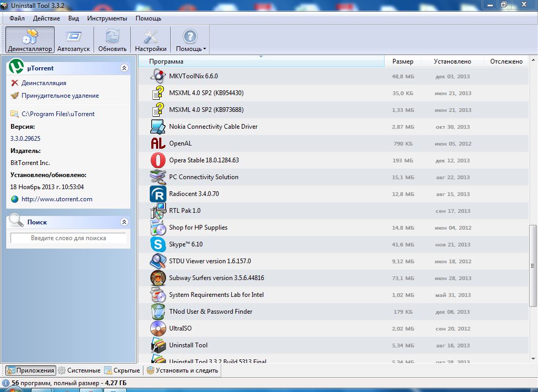Viewport: 538px width, 392px height.
Task: Collapse the uTorrent details panel
Action: pyautogui.click(x=124, y=68)
